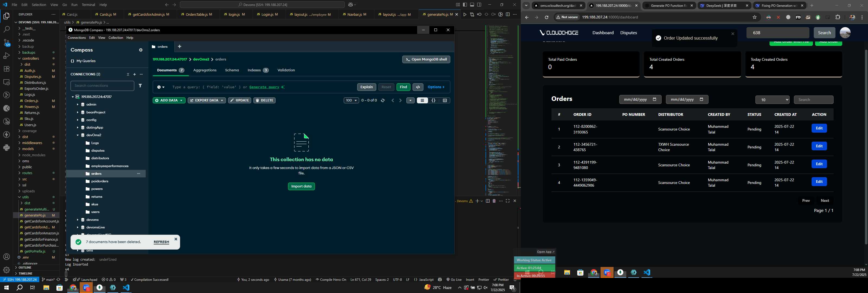Click the Find button in Compass
The height and width of the screenshot is (293, 868).
[403, 87]
